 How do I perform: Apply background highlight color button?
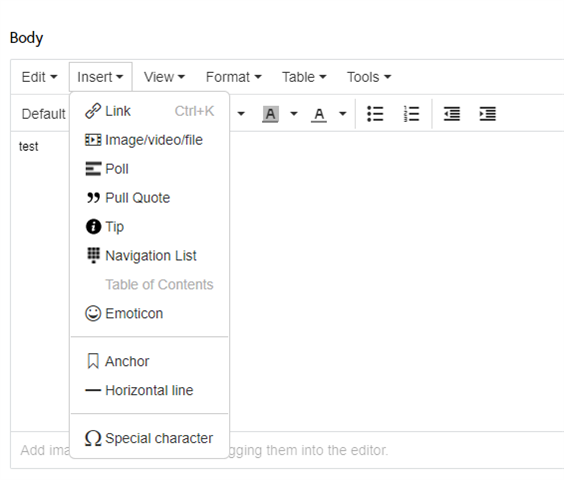point(270,114)
